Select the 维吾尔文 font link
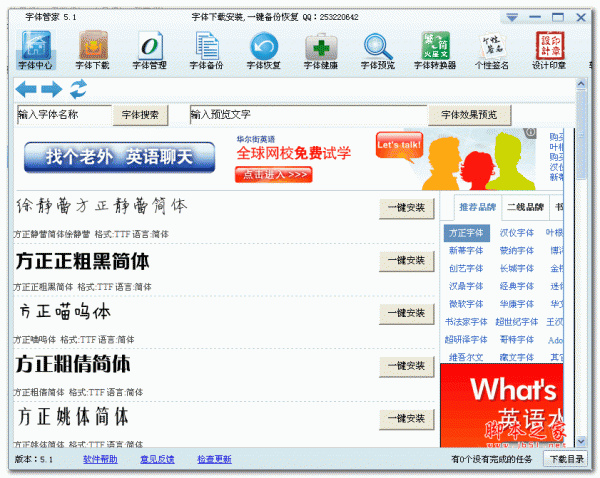The height and width of the screenshot is (478, 600). (466, 357)
